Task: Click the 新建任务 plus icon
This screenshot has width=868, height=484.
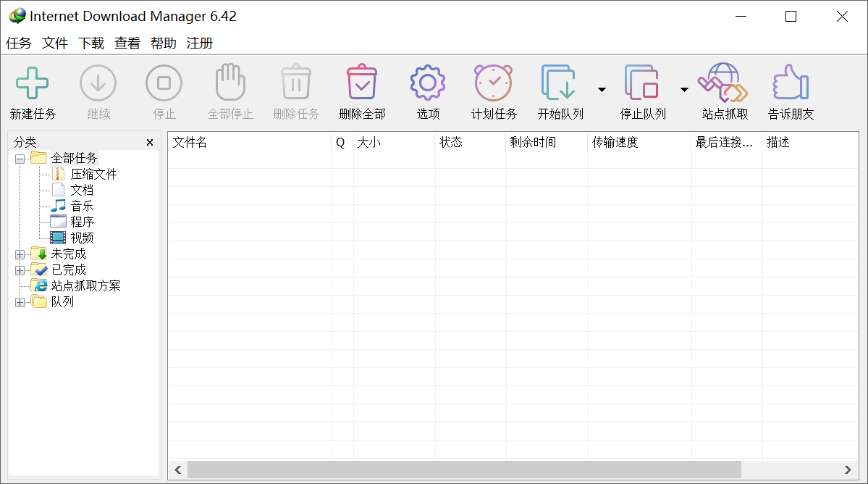Action: pos(32,83)
